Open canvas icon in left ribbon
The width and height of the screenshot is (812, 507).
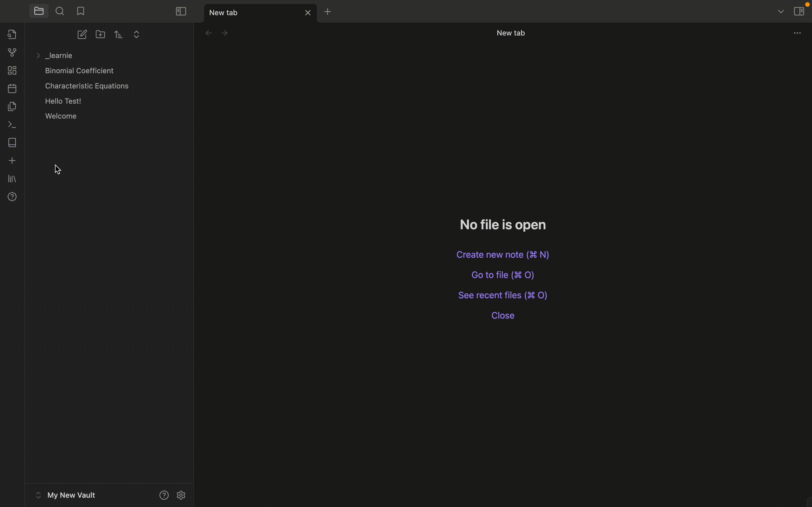tap(12, 70)
